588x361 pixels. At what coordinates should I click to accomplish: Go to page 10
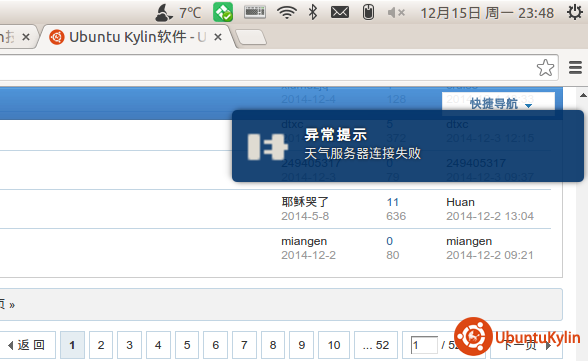pyautogui.click(x=334, y=345)
